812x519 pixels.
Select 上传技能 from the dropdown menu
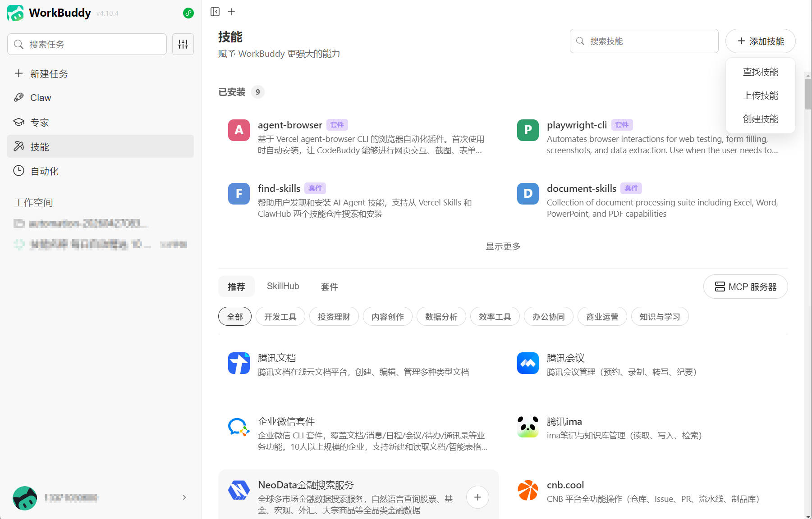(761, 96)
